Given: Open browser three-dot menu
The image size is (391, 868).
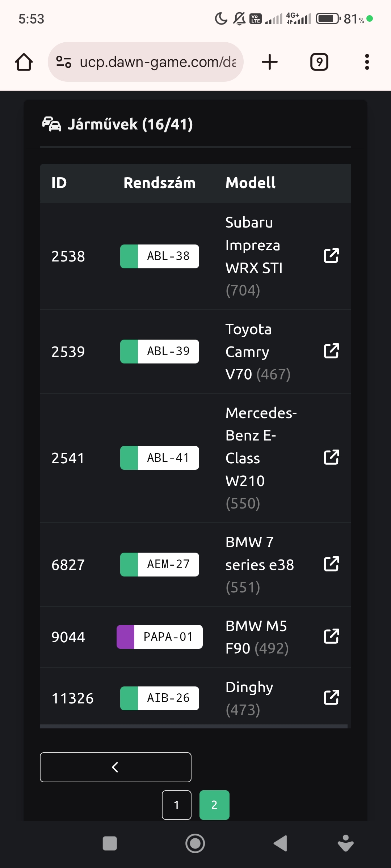Looking at the screenshot, I should tap(367, 62).
